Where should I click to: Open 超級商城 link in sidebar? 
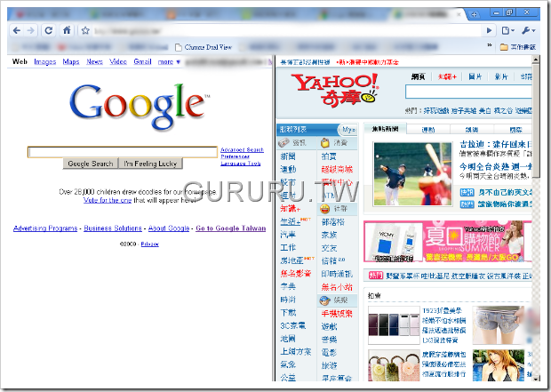pos(337,170)
